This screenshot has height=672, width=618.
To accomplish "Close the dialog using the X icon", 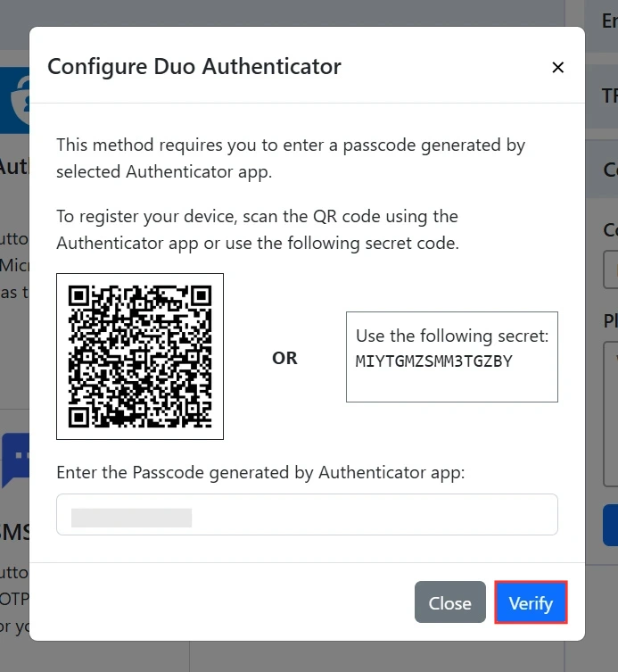I will pos(557,67).
